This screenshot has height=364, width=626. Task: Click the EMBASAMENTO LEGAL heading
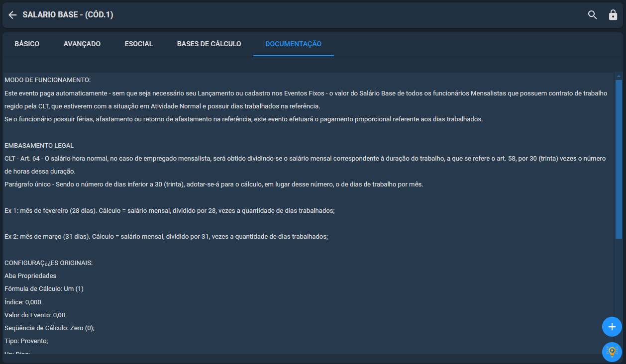(39, 145)
